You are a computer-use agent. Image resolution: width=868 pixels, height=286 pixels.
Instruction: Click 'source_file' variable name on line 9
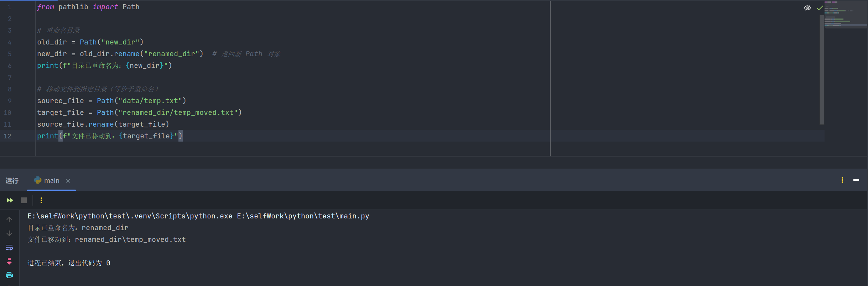tap(61, 101)
